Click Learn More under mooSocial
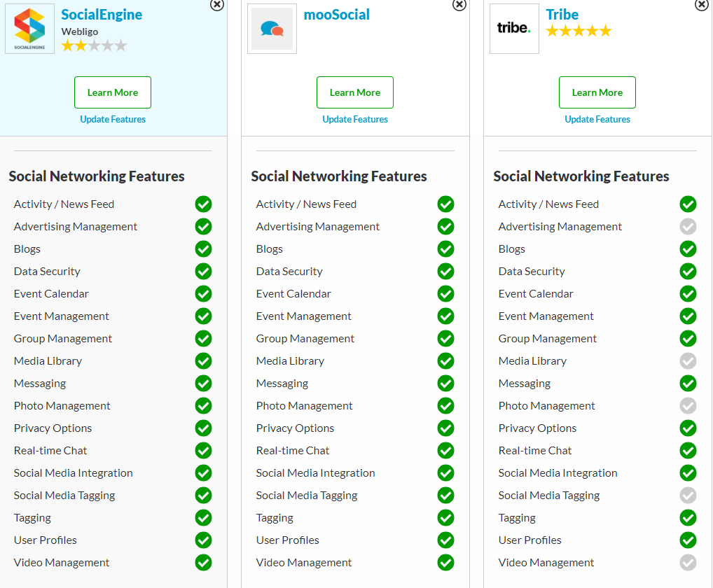 click(355, 92)
